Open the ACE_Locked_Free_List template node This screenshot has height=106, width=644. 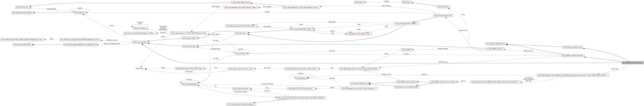pyautogui.click(x=301, y=98)
